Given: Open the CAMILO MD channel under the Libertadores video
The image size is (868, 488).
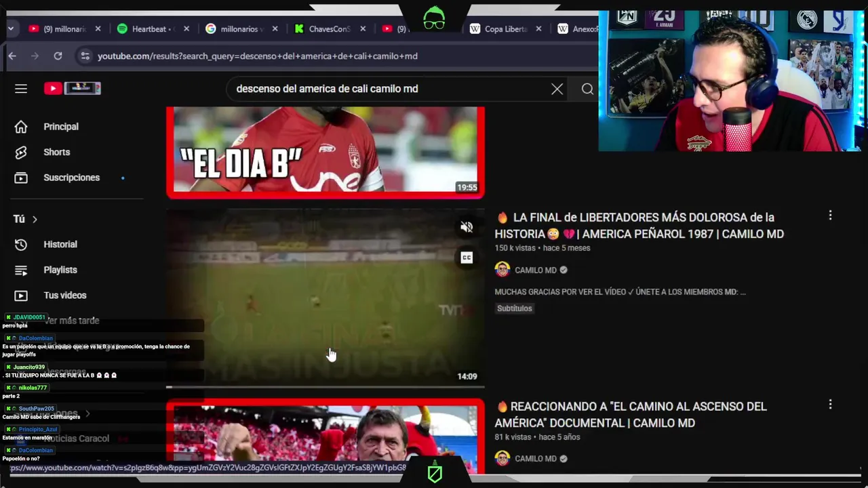Looking at the screenshot, I should [536, 270].
